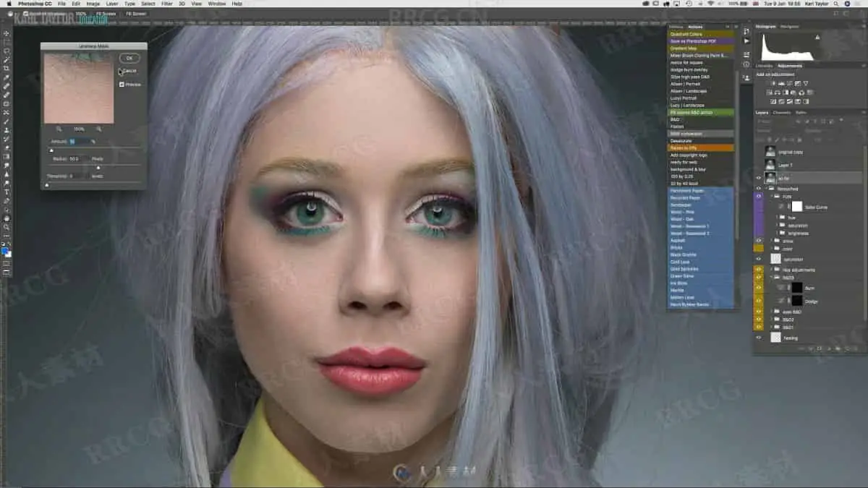
Task: Open the Image menu
Action: pos(93,4)
